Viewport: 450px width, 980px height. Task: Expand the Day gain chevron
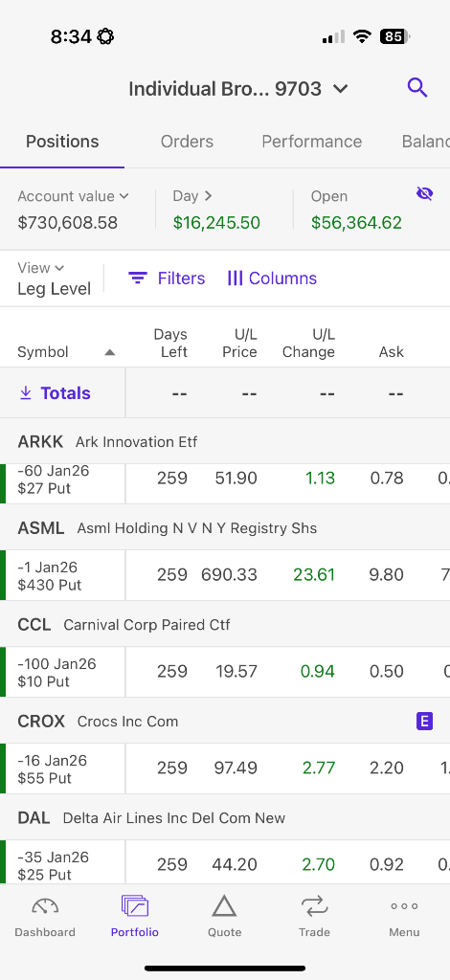point(209,195)
